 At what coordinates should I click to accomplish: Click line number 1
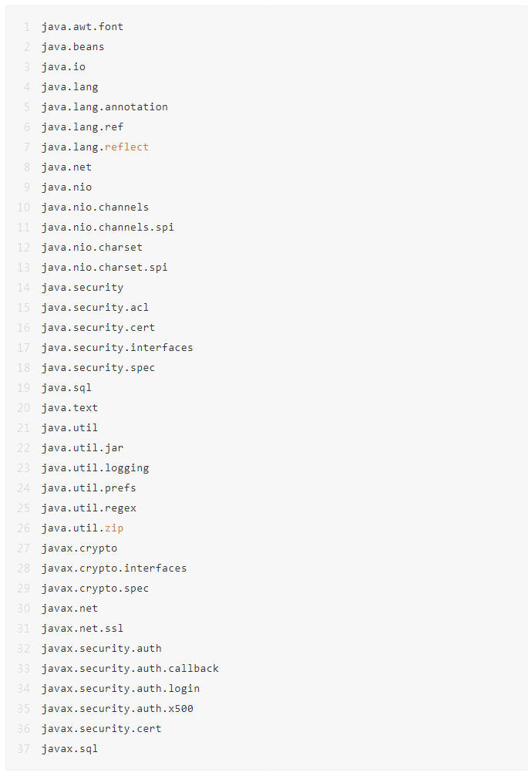[x=26, y=27]
